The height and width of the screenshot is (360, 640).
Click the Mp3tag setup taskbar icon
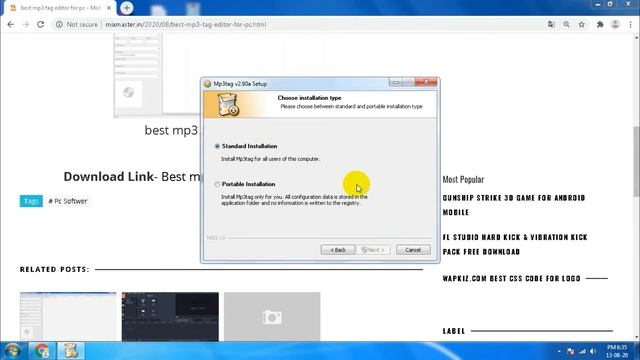[71, 351]
